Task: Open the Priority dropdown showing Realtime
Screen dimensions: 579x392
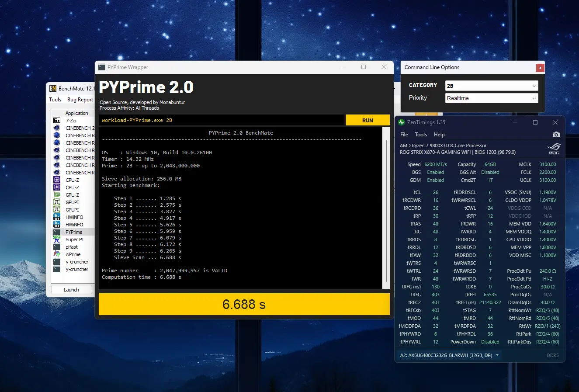Action: point(492,98)
